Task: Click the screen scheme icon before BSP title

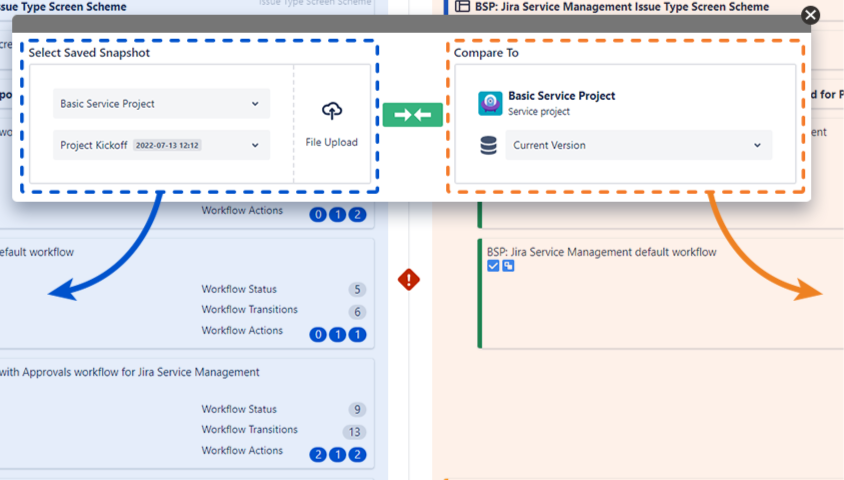Action: point(462,6)
